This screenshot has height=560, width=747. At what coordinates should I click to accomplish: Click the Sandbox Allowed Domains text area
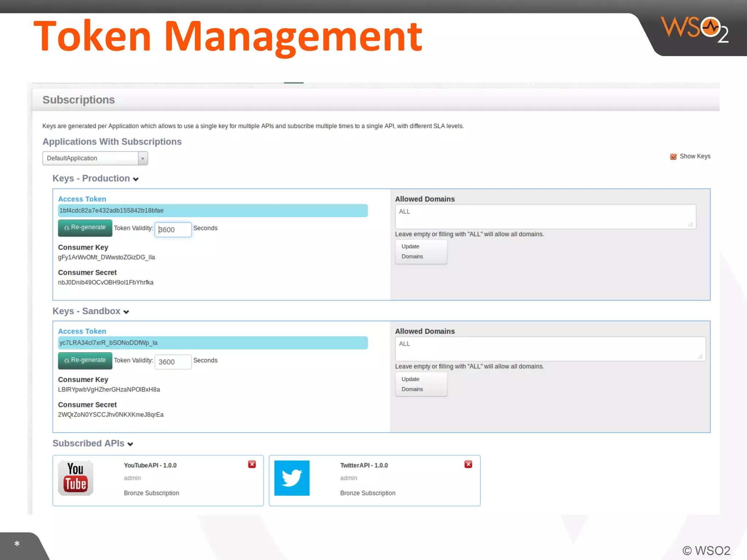point(550,349)
